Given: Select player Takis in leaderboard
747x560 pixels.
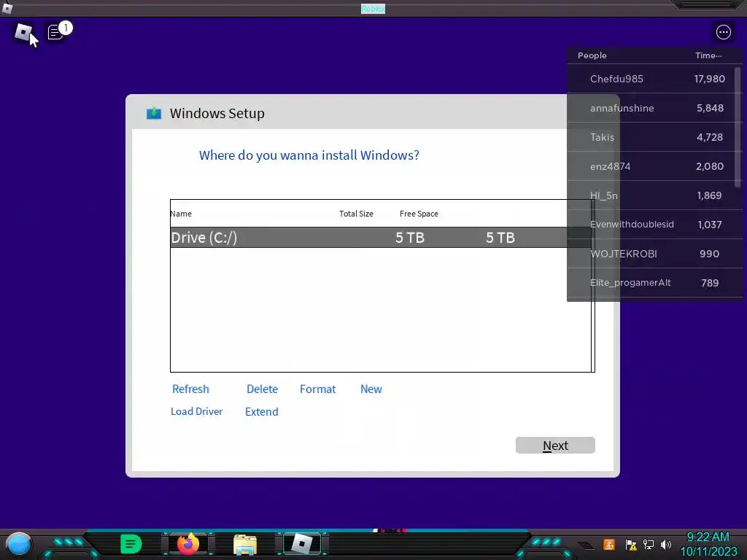Looking at the screenshot, I should point(654,137).
